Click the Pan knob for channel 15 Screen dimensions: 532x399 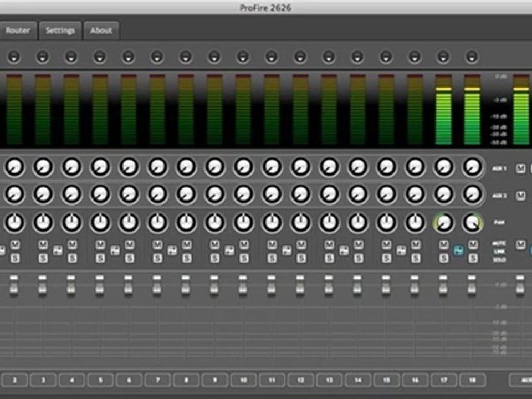click(x=386, y=223)
